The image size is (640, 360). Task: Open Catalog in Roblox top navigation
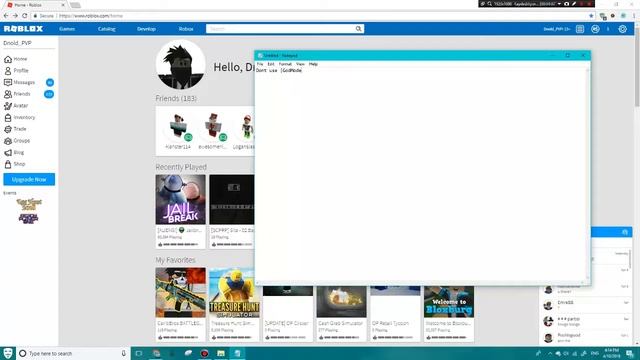(107, 29)
